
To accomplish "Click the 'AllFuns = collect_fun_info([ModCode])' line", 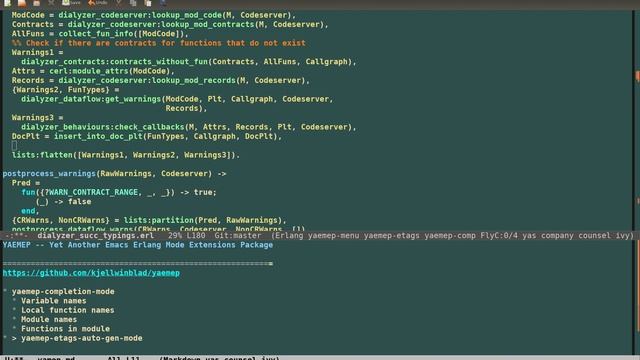I will click(100, 34).
